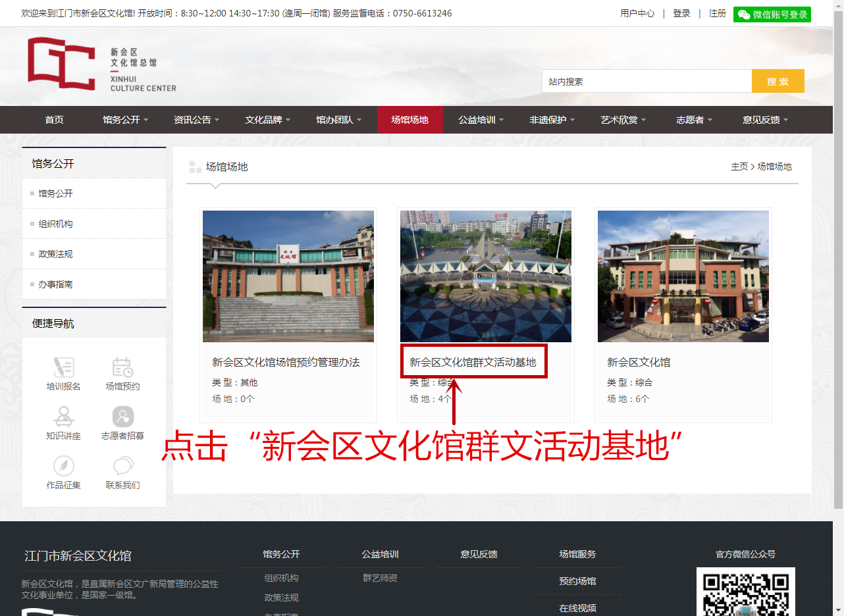Open 办事指南 in left sidebar

[94, 284]
